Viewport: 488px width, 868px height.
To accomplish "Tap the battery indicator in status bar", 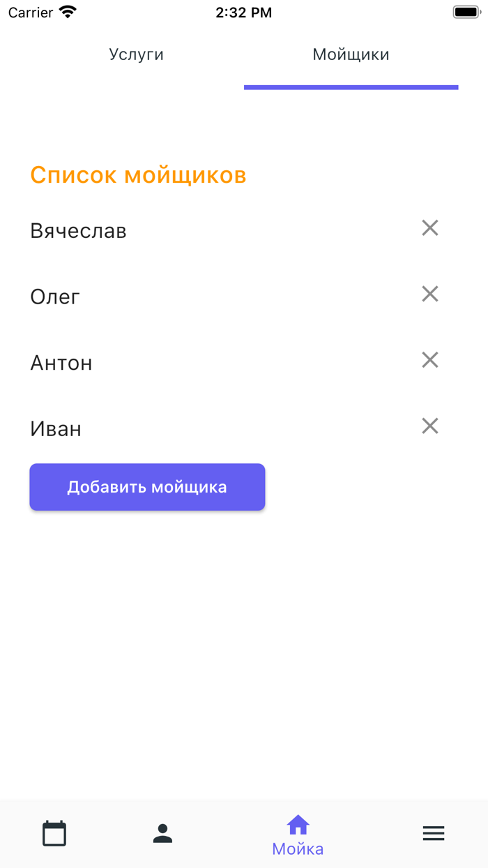I will (x=466, y=12).
